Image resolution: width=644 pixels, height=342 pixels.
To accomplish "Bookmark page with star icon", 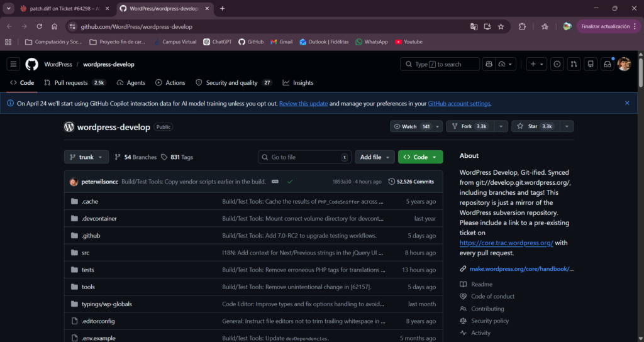I will tap(501, 26).
